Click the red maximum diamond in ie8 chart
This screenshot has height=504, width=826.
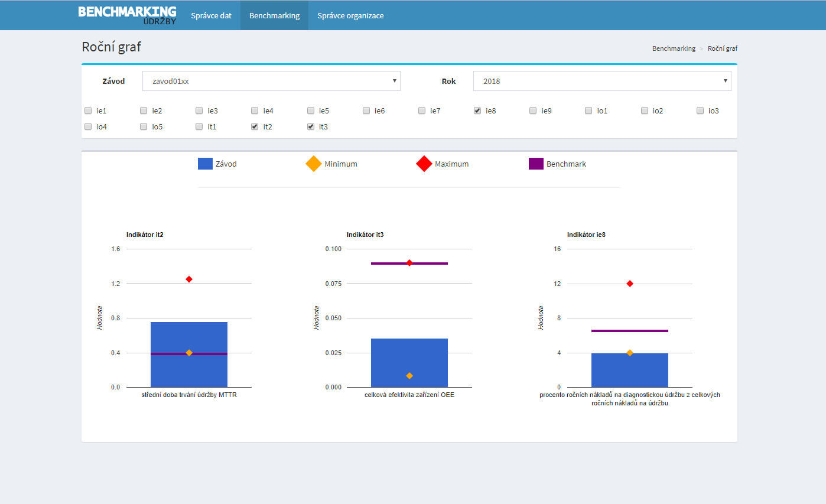pyautogui.click(x=630, y=284)
